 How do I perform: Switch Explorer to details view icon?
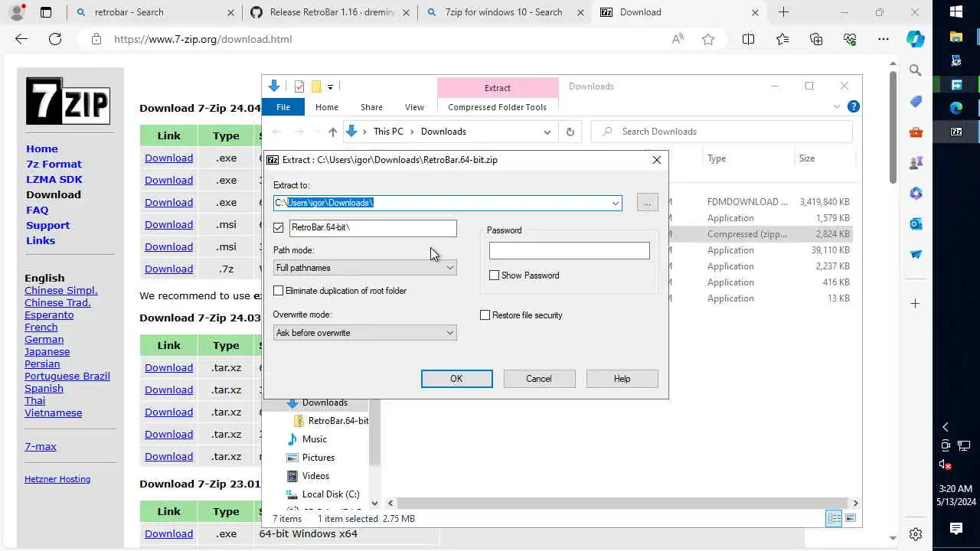pos(835,518)
